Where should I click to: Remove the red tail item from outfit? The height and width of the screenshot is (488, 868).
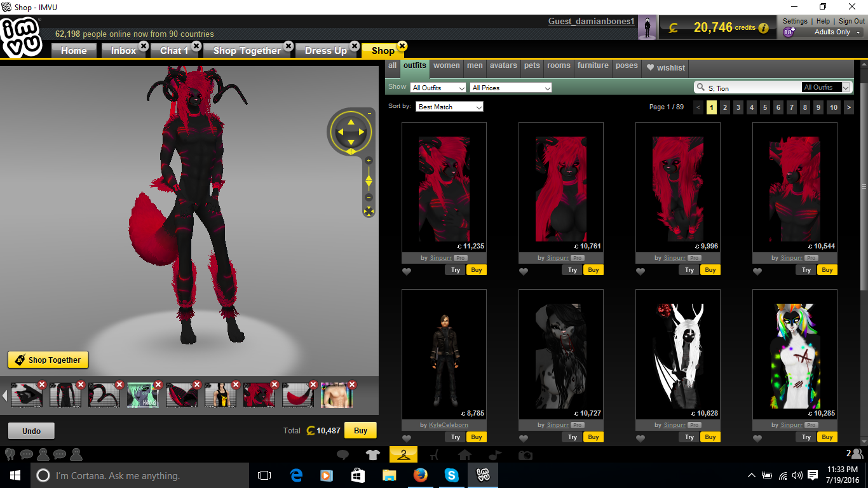(313, 384)
